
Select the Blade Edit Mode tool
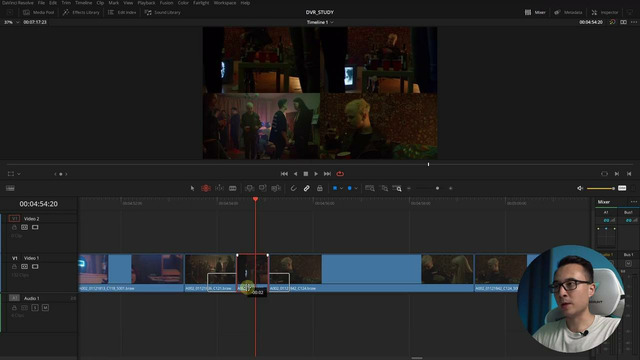tap(233, 188)
